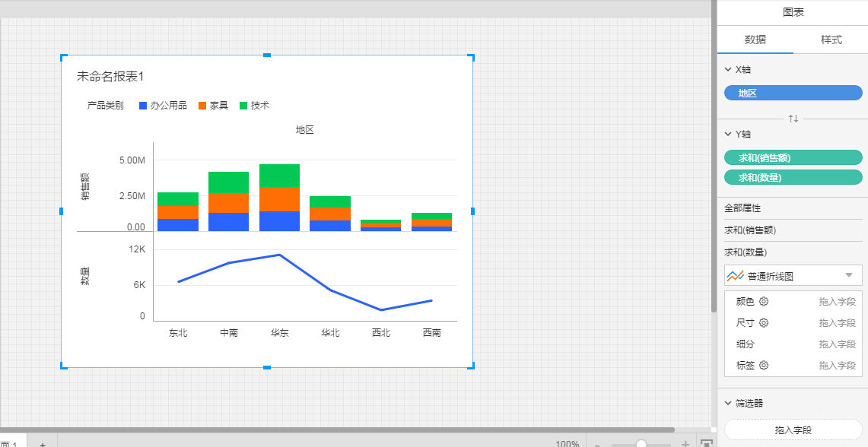Viewport: 868px width, 447px height.
Task: Collapse the X轴 section
Action: pyautogui.click(x=728, y=70)
